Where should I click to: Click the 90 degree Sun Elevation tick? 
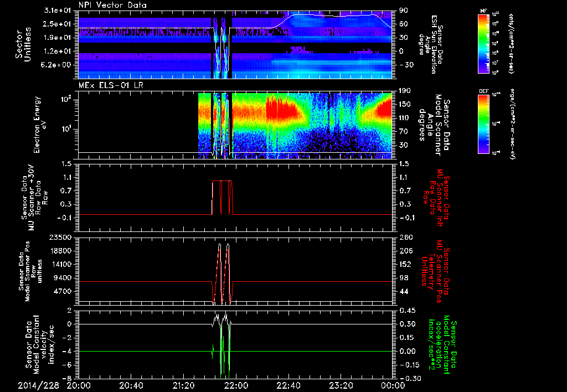pos(404,11)
